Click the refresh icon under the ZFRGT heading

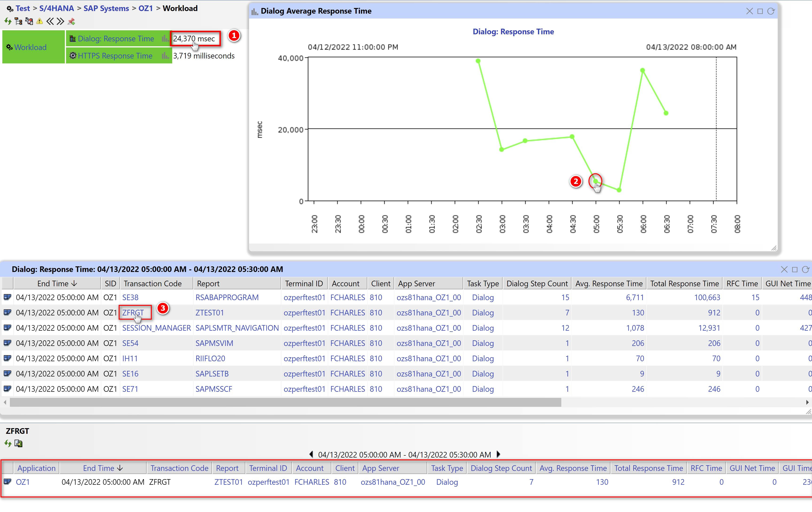pyautogui.click(x=8, y=444)
